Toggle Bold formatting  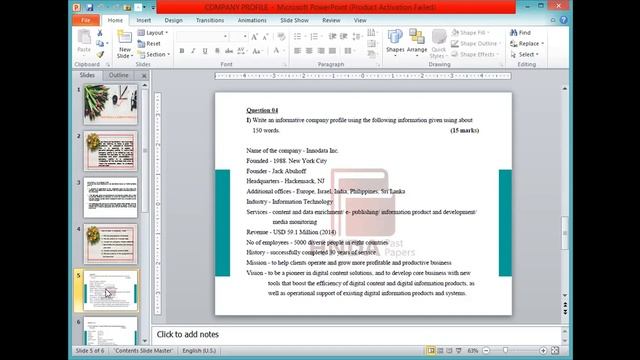(x=182, y=51)
